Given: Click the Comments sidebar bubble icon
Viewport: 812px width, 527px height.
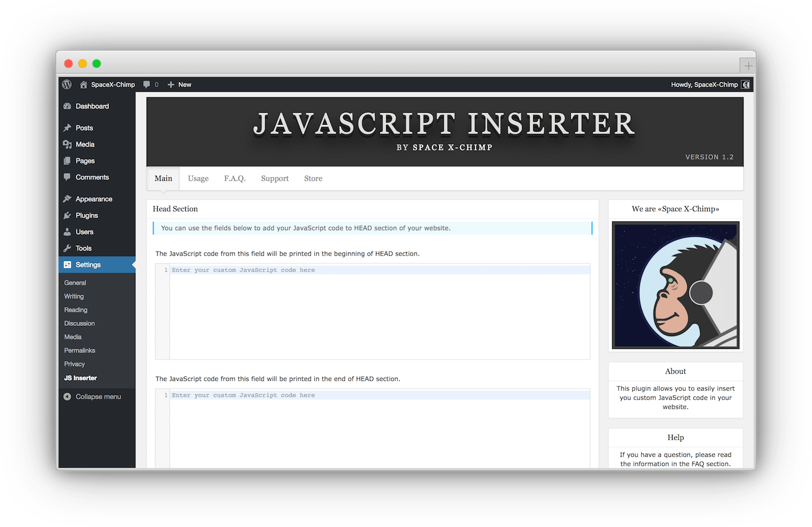Looking at the screenshot, I should [67, 177].
